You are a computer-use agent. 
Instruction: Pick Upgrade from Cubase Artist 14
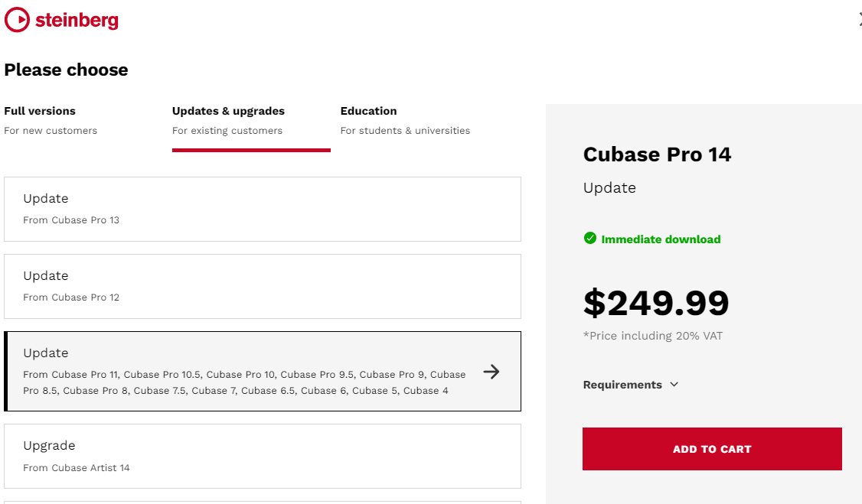point(263,457)
